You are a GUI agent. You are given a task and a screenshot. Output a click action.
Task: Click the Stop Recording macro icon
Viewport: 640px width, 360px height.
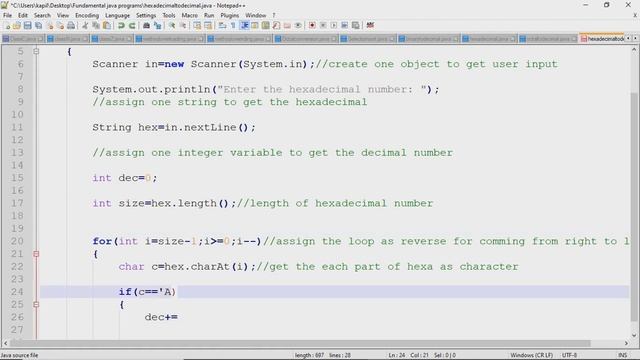323,26
